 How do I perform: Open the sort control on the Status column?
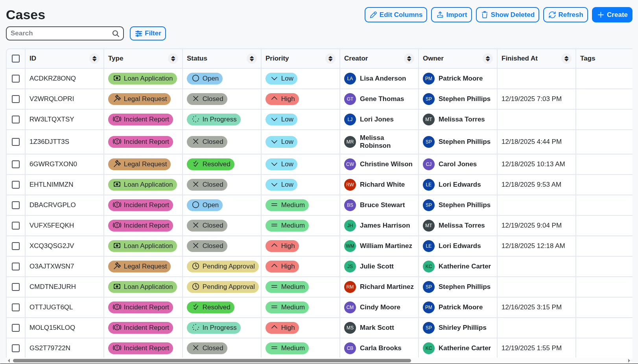(252, 58)
